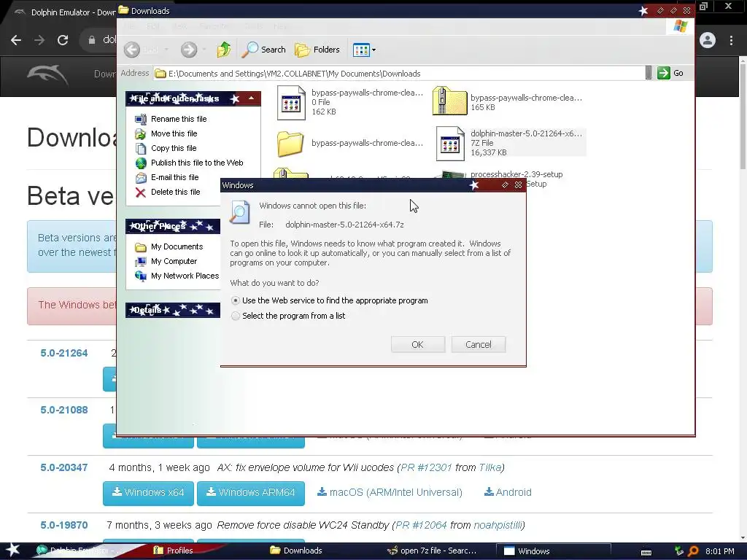Open Chrome three-dot menu
The image size is (747, 560).
[x=731, y=40]
